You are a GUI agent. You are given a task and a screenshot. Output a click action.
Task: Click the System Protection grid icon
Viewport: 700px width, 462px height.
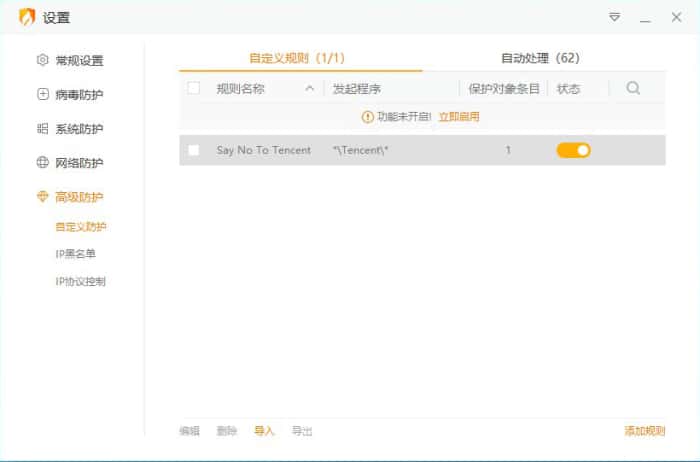pyautogui.click(x=42, y=128)
